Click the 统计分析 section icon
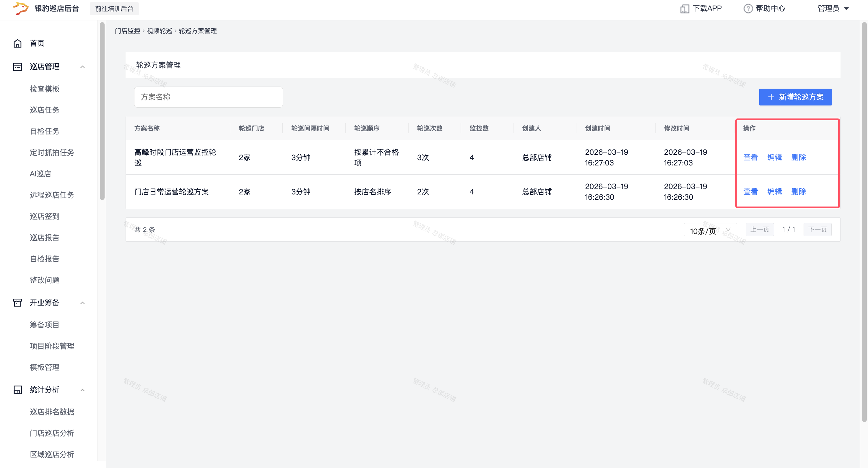Image resolution: width=868 pixels, height=468 pixels. (17, 390)
